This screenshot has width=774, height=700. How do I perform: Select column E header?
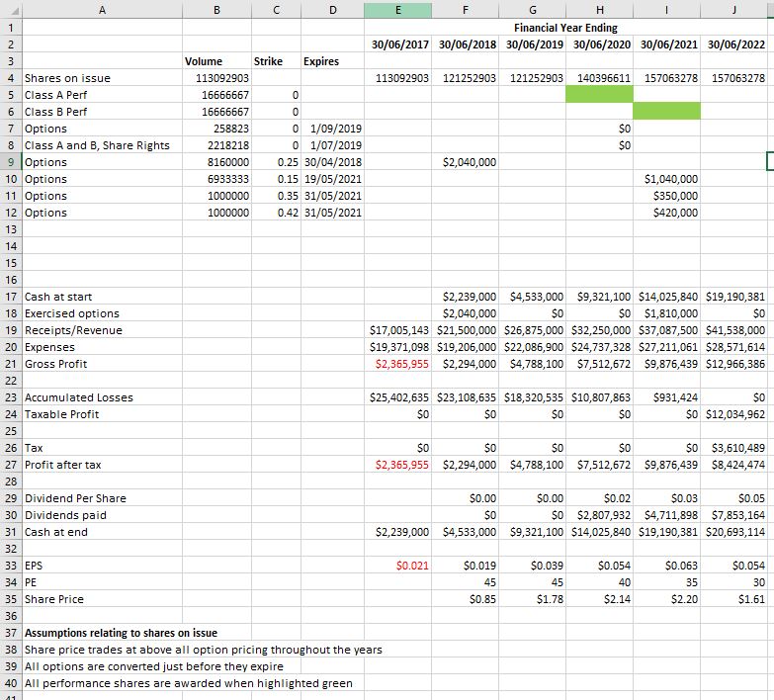(397, 10)
